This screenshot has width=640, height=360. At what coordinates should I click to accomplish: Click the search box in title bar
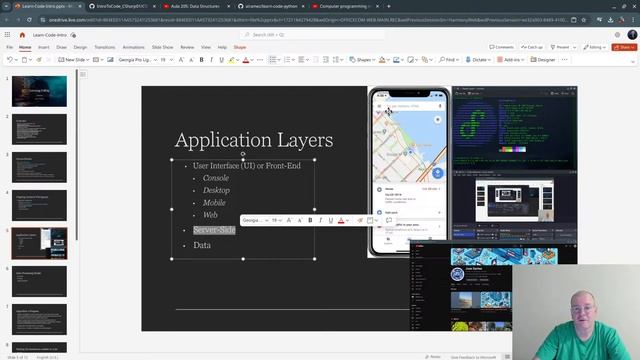pos(312,35)
